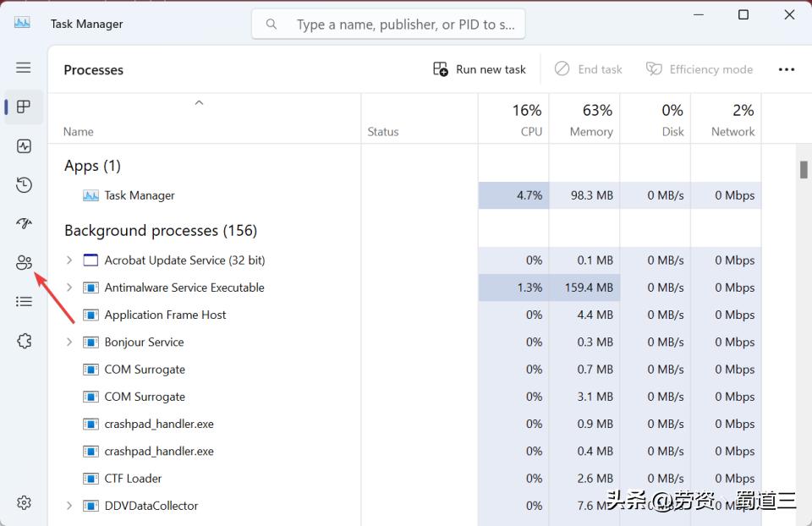
Task: Select the App history sidebar icon
Action: coord(23,184)
